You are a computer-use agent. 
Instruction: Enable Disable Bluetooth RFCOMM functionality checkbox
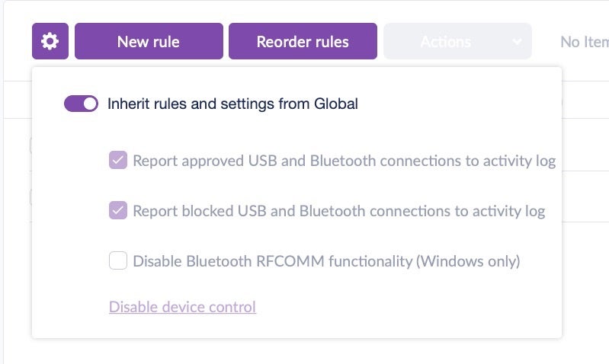coord(117,261)
